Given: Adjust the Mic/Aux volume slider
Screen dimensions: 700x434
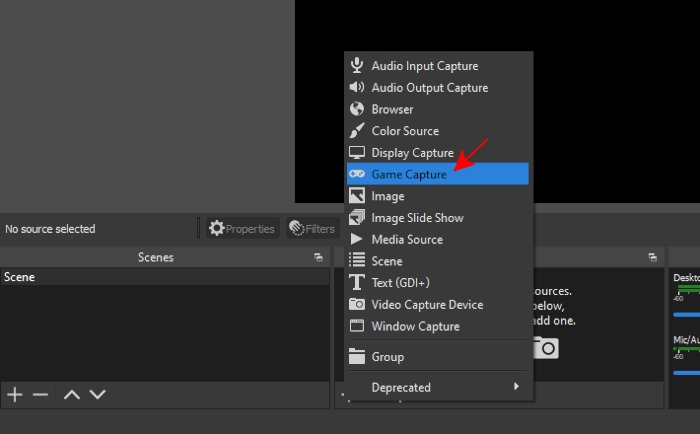Looking at the screenshot, I should click(687, 373).
